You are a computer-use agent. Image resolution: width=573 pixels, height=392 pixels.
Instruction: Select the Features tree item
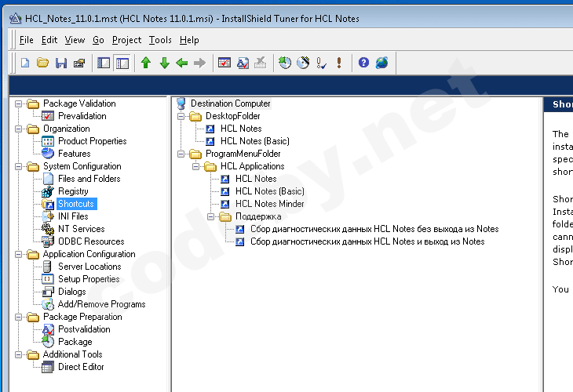(x=75, y=154)
